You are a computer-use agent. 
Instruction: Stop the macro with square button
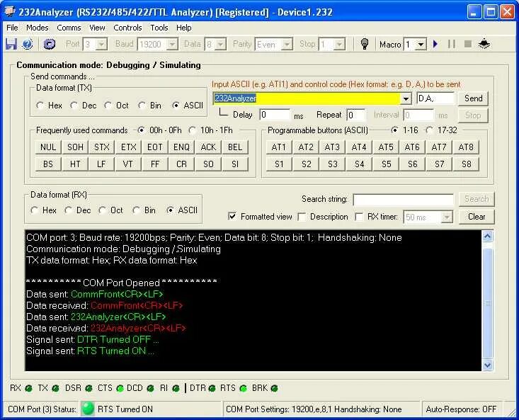[x=468, y=44]
